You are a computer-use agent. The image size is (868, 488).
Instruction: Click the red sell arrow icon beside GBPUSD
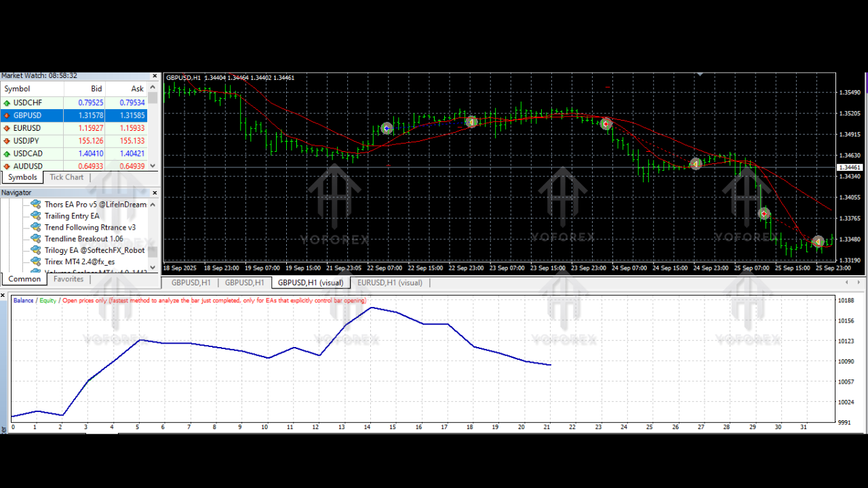pos(8,115)
